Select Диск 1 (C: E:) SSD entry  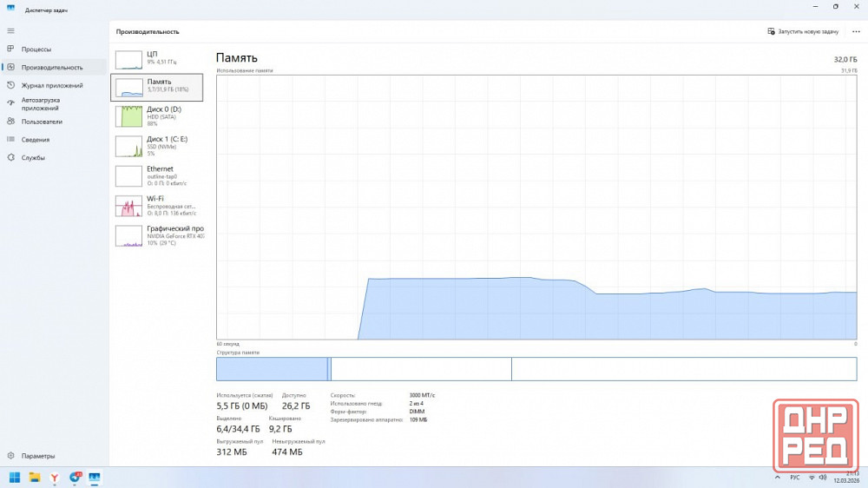pyautogui.click(x=156, y=145)
